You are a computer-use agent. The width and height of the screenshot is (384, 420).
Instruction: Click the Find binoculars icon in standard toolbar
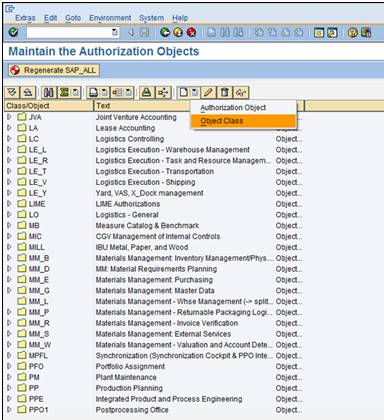[x=225, y=32]
